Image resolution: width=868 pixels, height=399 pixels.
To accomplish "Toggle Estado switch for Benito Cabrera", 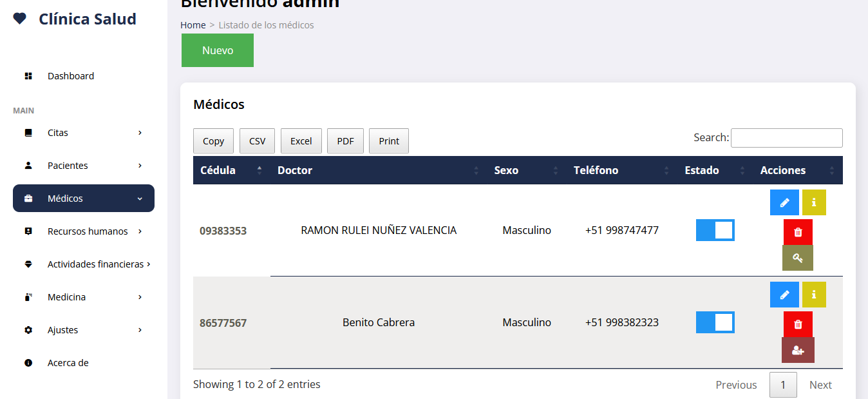I will coord(715,322).
